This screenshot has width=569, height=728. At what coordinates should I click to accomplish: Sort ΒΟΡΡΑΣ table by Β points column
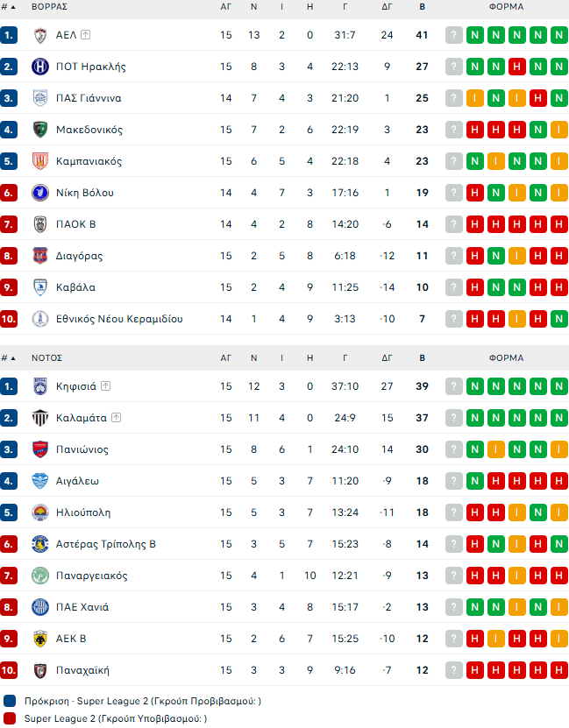[423, 6]
